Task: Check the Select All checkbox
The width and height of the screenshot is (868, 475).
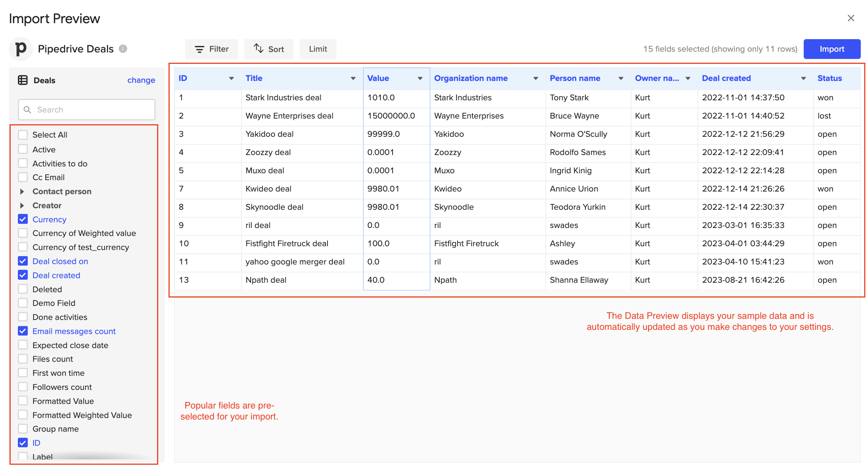Action: coord(23,135)
